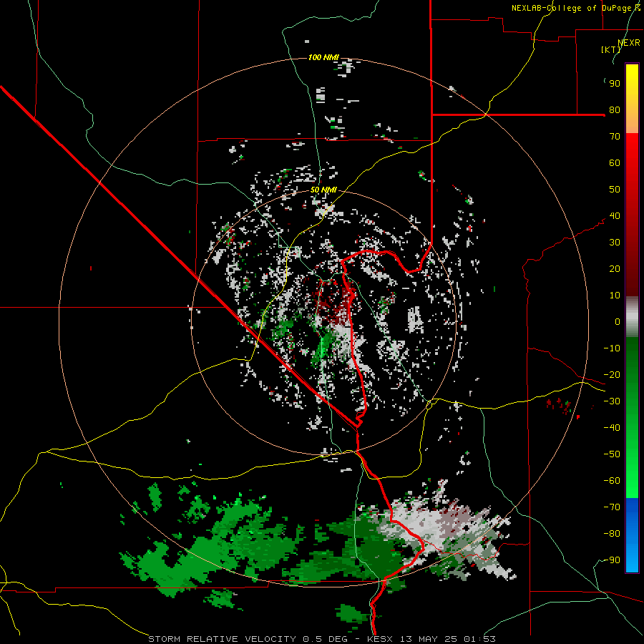Click the "KESX" radar site identifier
Image resolution: width=644 pixels, height=644 pixels.
[x=380, y=639]
